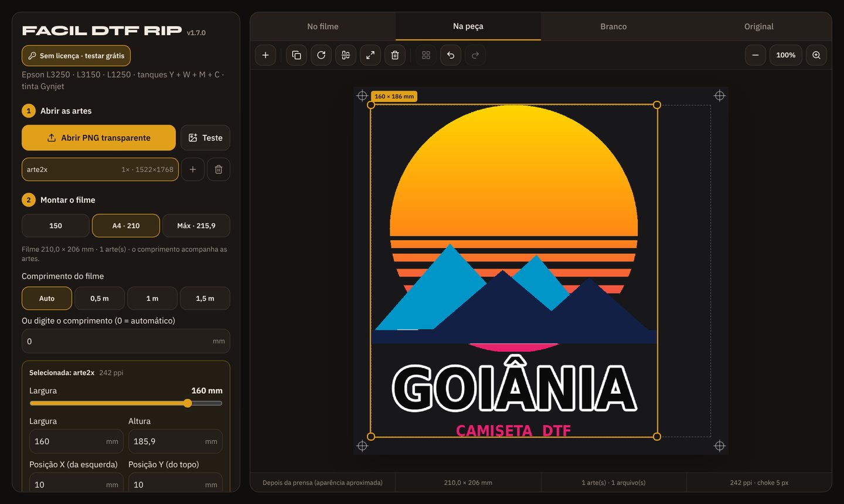The width and height of the screenshot is (844, 504).
Task: Click the GOIÂNIA artwork on canvas
Action: coord(514,271)
